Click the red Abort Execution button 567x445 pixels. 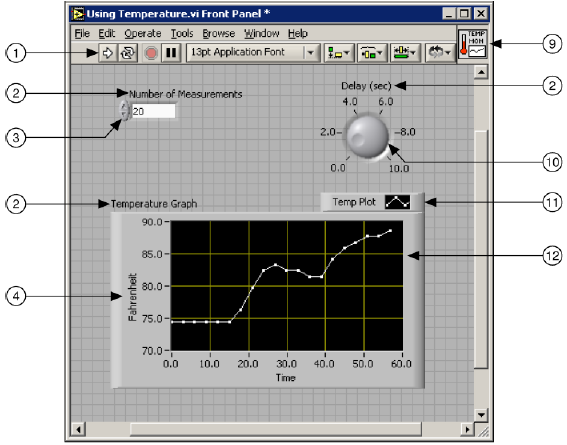click(151, 53)
